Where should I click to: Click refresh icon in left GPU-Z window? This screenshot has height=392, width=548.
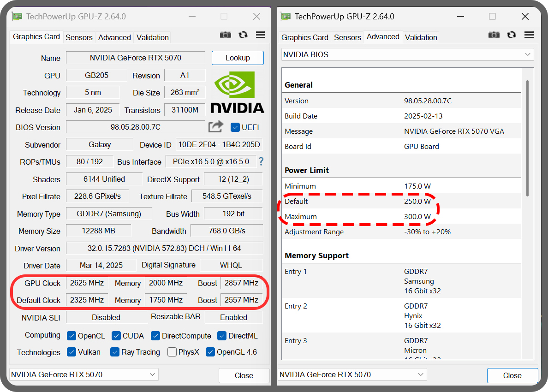point(243,35)
